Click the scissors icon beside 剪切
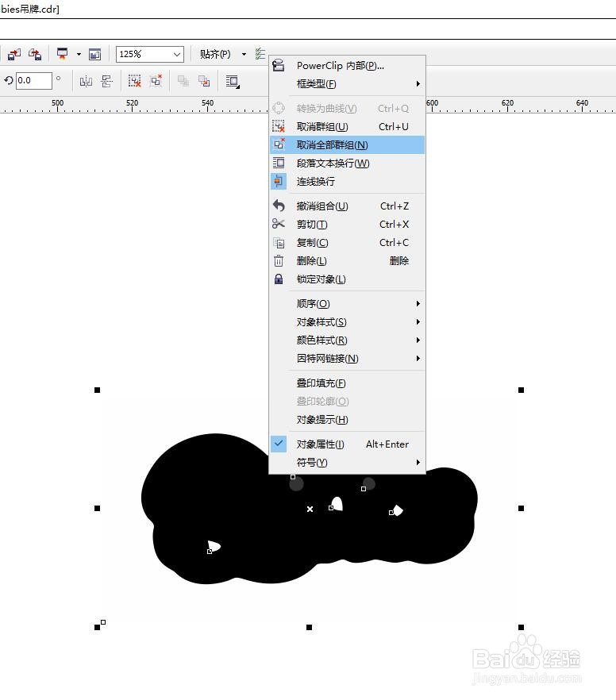This screenshot has width=616, height=700. (x=279, y=224)
